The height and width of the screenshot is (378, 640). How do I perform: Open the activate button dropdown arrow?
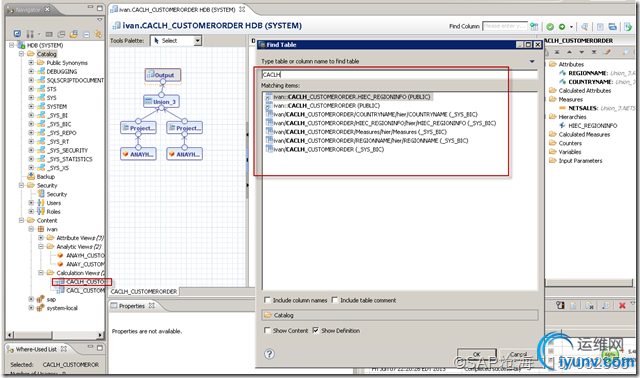571,27
